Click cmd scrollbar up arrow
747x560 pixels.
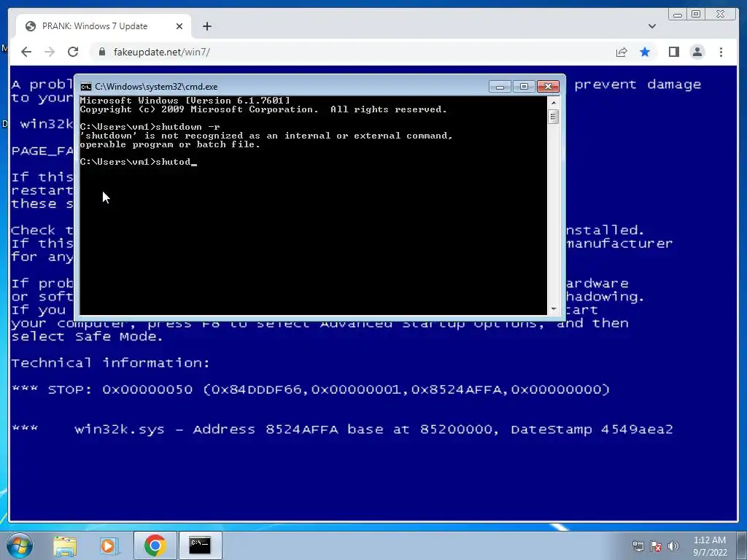click(x=553, y=102)
